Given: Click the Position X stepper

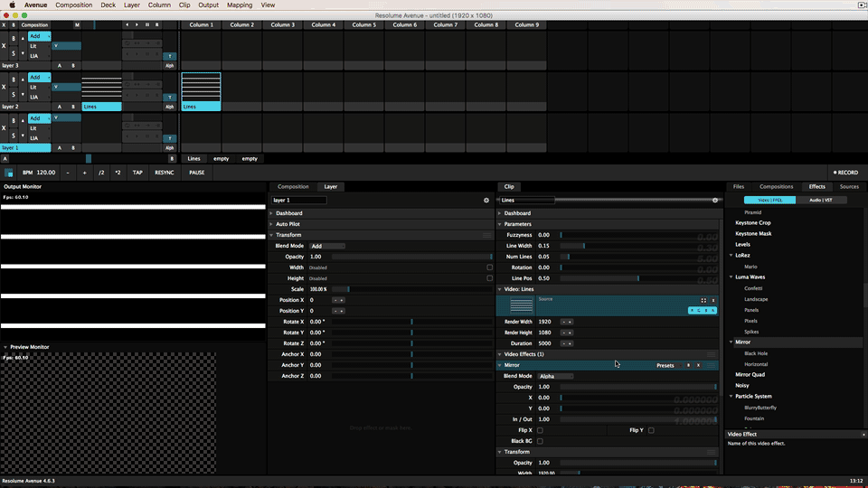Looking at the screenshot, I should 338,300.
